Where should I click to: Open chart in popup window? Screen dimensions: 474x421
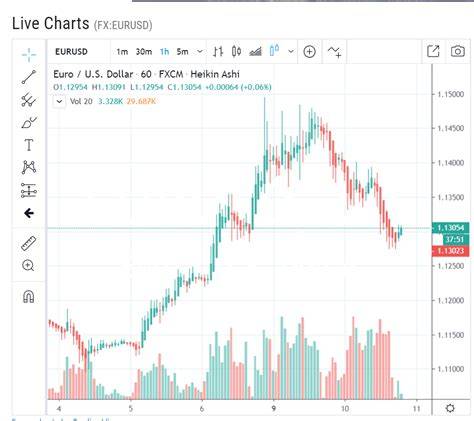pyautogui.click(x=433, y=51)
